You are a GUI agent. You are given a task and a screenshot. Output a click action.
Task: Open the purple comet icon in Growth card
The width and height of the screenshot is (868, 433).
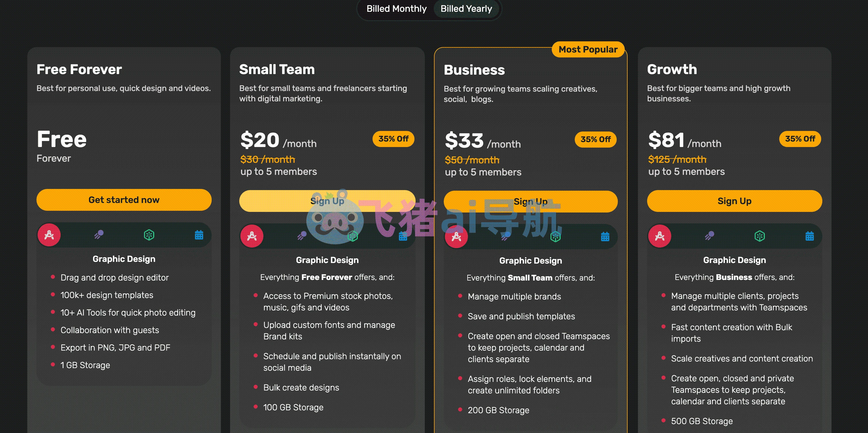[x=709, y=235]
